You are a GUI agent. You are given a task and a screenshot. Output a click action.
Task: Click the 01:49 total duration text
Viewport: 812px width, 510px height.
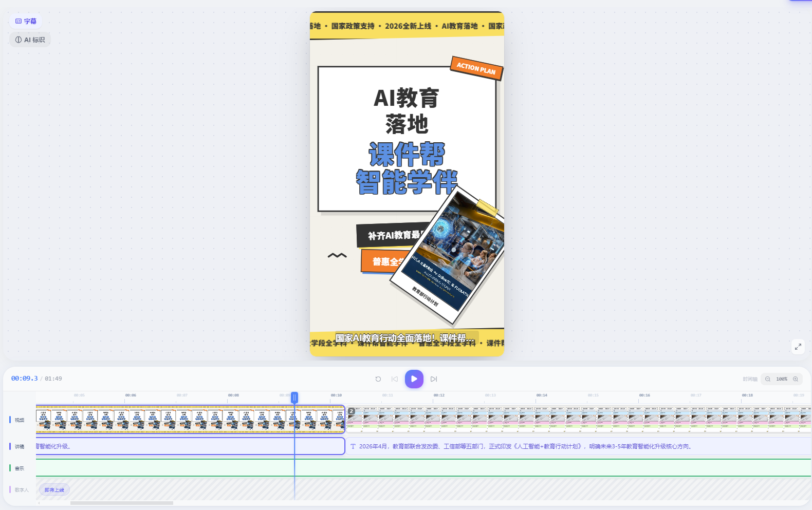[53, 379]
